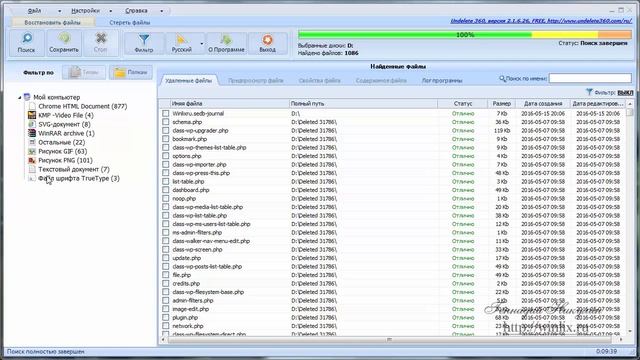Click the filter funnel icon near Фильтр: ВЫКЛ
This screenshot has height=360, width=640.
589,92
